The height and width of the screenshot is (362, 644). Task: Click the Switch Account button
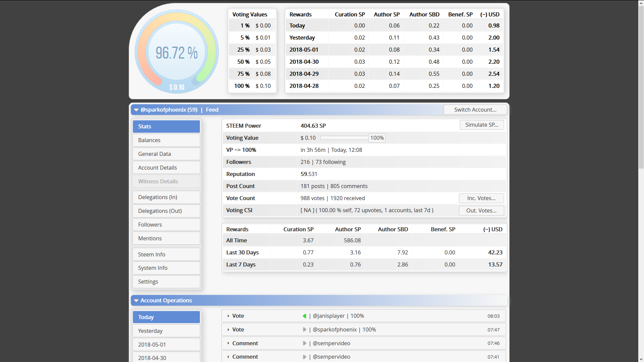pos(475,110)
